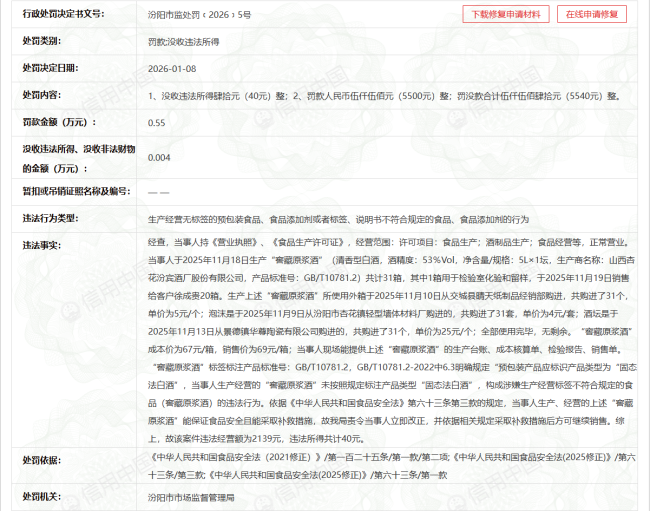Click the 处罚机关 label
This screenshot has width=650, height=511.
pyautogui.click(x=41, y=496)
